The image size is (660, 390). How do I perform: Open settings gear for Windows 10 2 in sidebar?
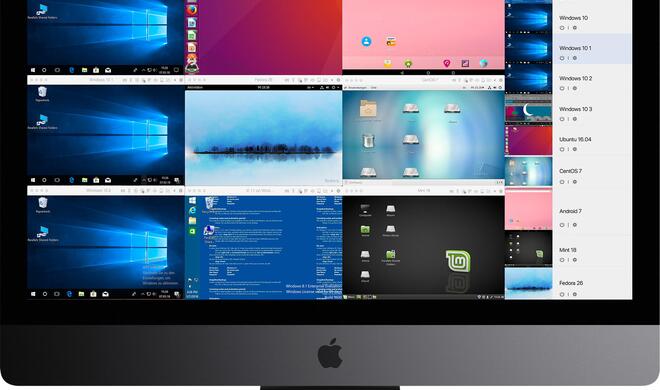coord(575,88)
